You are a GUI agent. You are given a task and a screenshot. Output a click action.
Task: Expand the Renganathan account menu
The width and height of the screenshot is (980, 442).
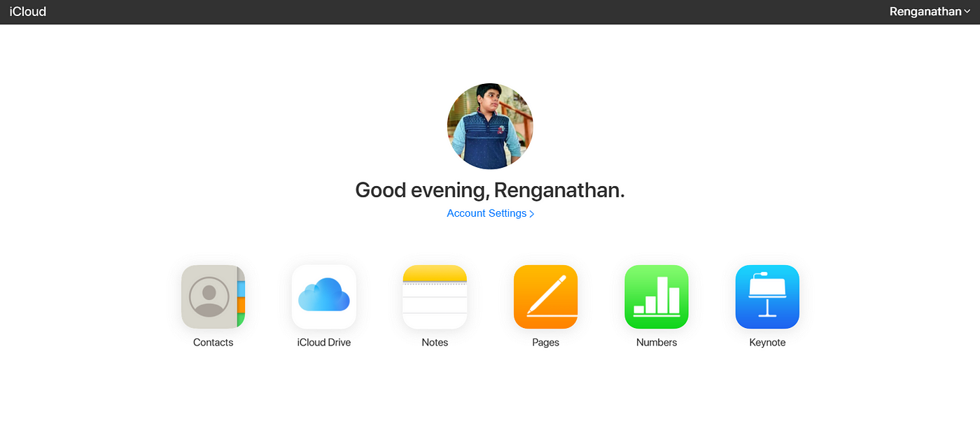coord(930,12)
